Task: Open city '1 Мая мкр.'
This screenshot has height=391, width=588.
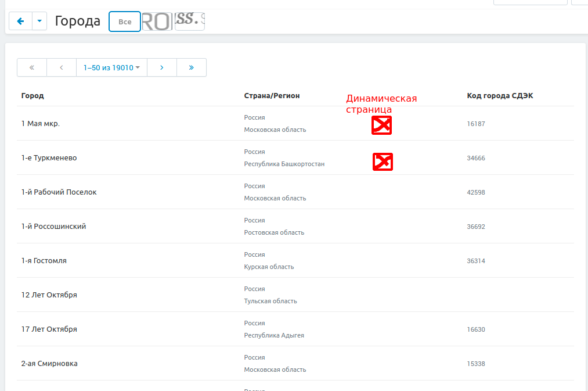Action: [41, 124]
